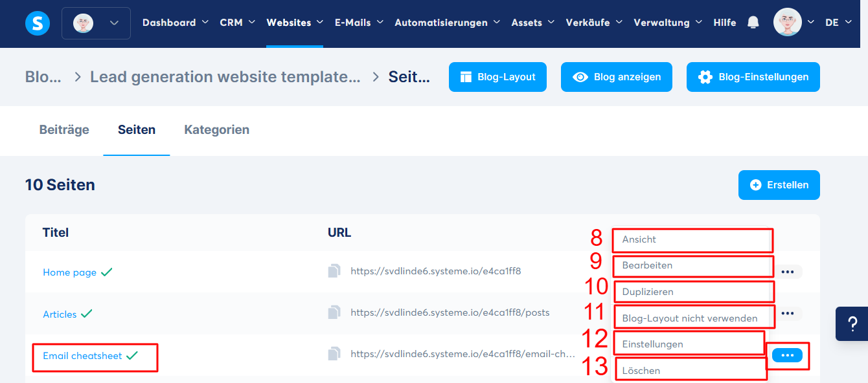
Task: Open the Home page three-dot menu
Action: (788, 272)
